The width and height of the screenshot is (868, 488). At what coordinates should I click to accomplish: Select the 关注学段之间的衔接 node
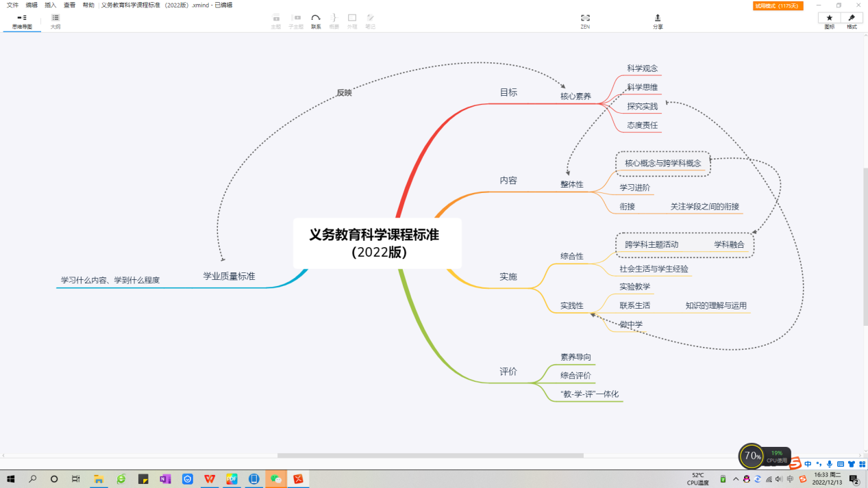[705, 207]
